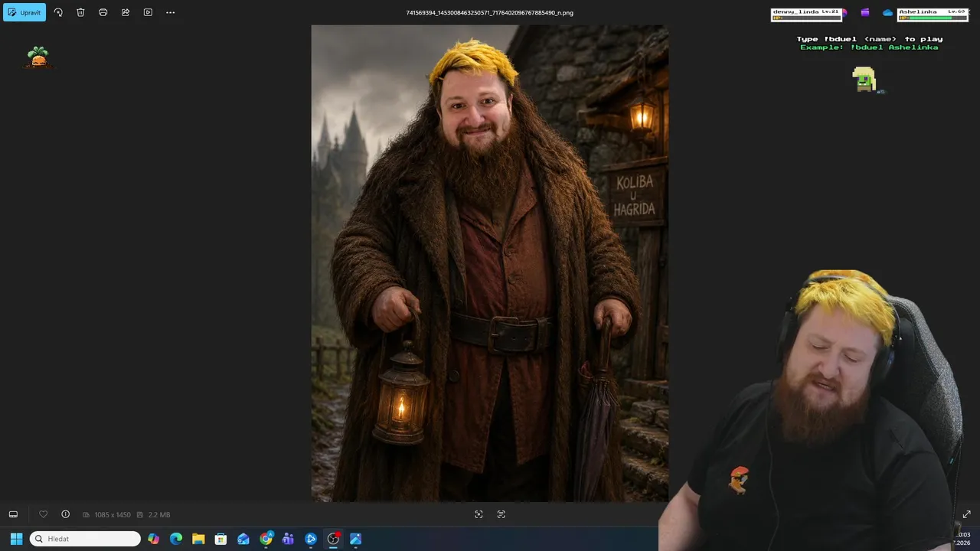Click the Ashelinka player health bar
980x551 pixels.
click(932, 18)
